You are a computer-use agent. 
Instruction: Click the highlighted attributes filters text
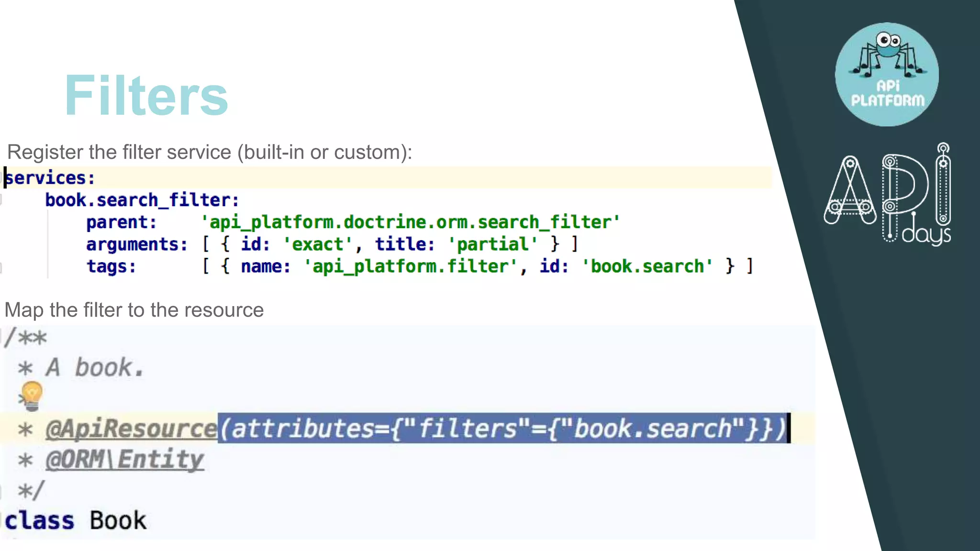tap(503, 428)
